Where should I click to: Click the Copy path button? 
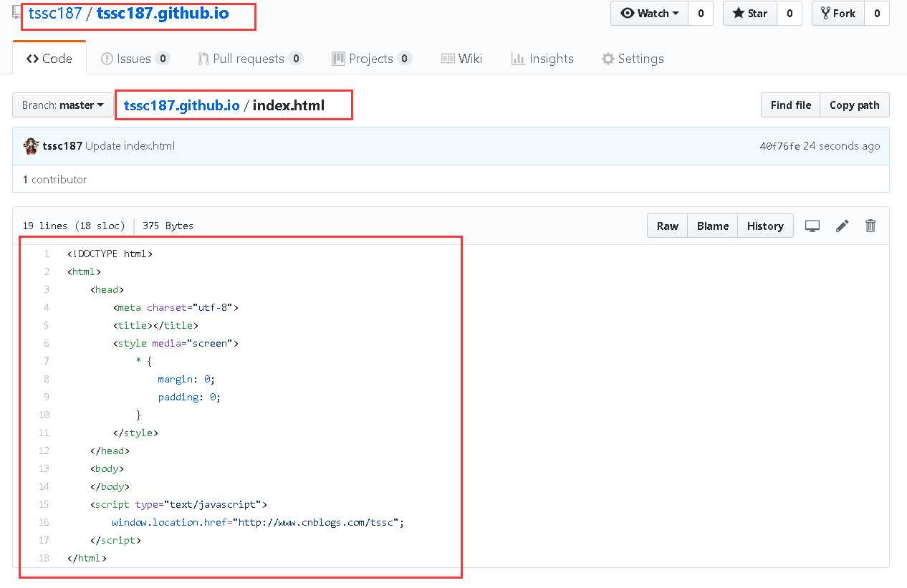point(854,105)
